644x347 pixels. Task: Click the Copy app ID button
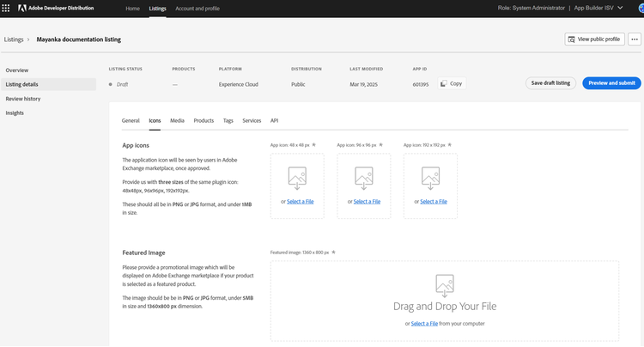452,83
